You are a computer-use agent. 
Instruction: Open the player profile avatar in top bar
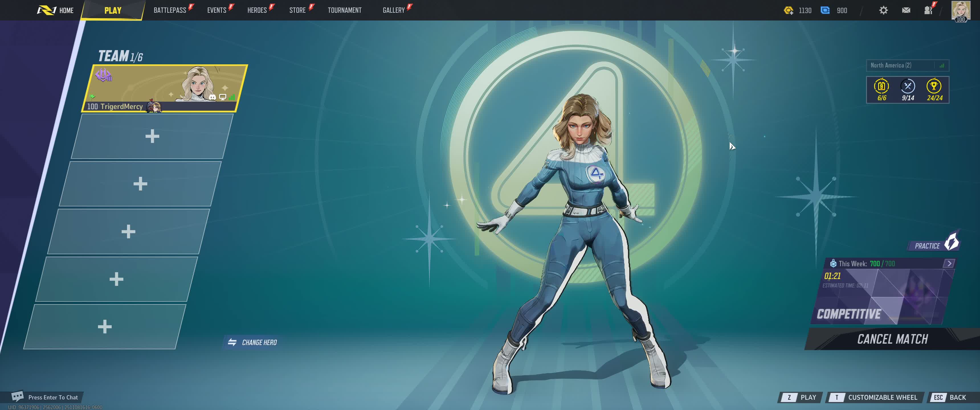(x=960, y=10)
